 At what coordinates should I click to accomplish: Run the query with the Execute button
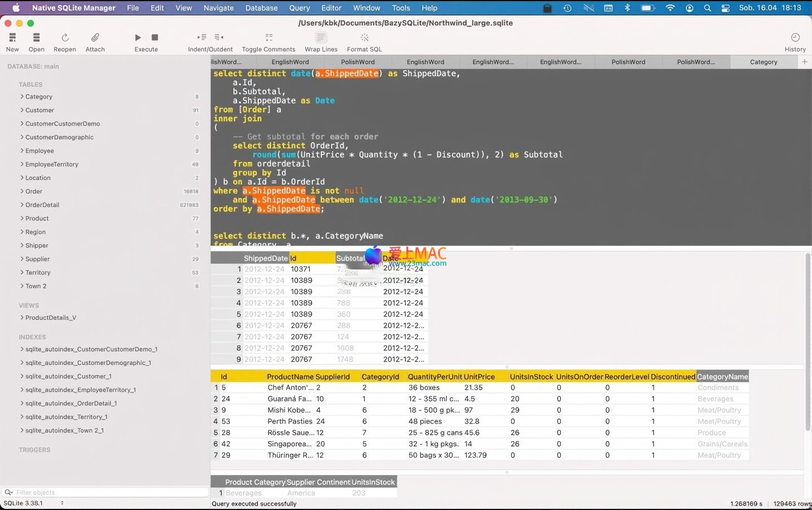click(x=138, y=38)
